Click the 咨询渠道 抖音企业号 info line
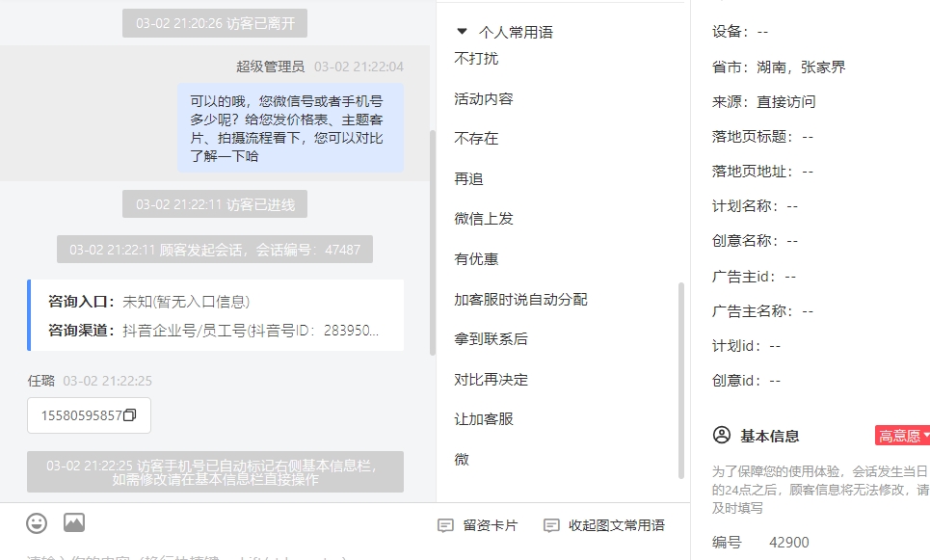 (213, 330)
